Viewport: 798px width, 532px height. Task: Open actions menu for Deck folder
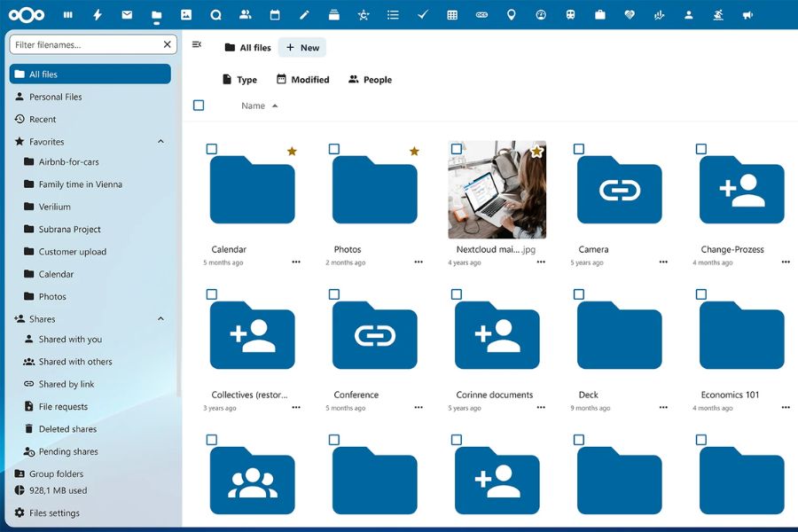(663, 407)
